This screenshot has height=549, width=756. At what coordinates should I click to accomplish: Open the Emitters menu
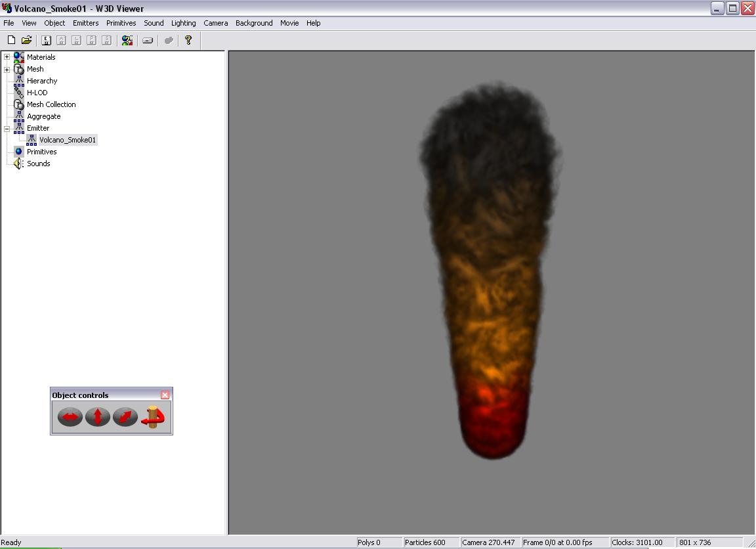click(x=85, y=23)
